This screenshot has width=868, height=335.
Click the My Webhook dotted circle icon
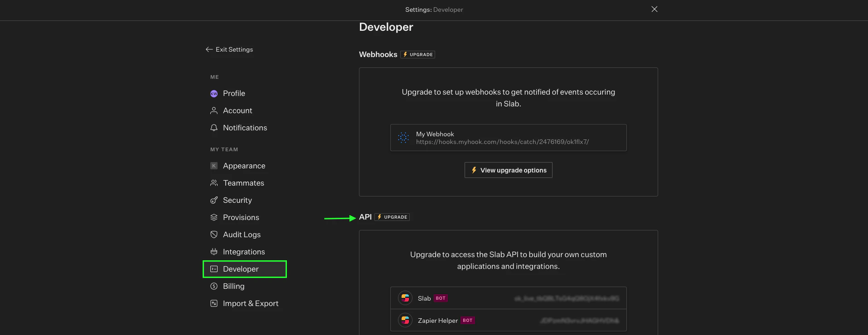(403, 138)
